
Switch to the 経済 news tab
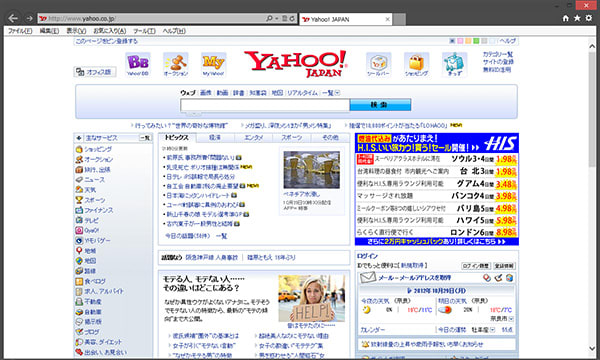[x=215, y=137]
